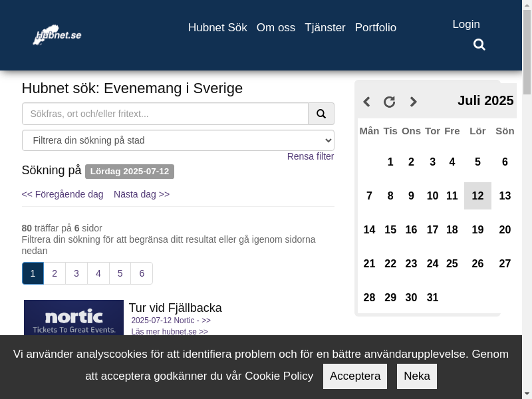Screen dimensions: 532x399
Task: Click Läs mer hubnet.se link
Action: 170,331
